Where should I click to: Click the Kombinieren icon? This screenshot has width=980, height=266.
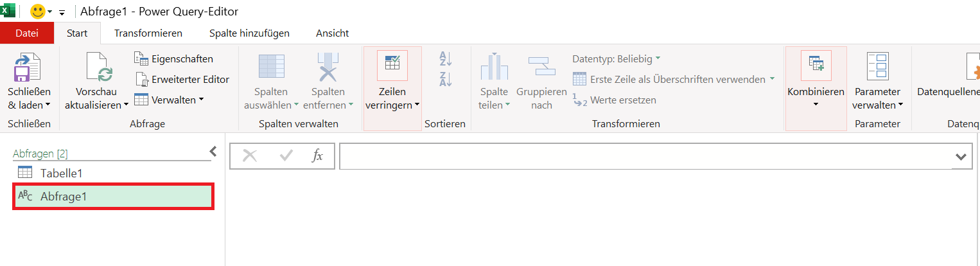click(816, 65)
